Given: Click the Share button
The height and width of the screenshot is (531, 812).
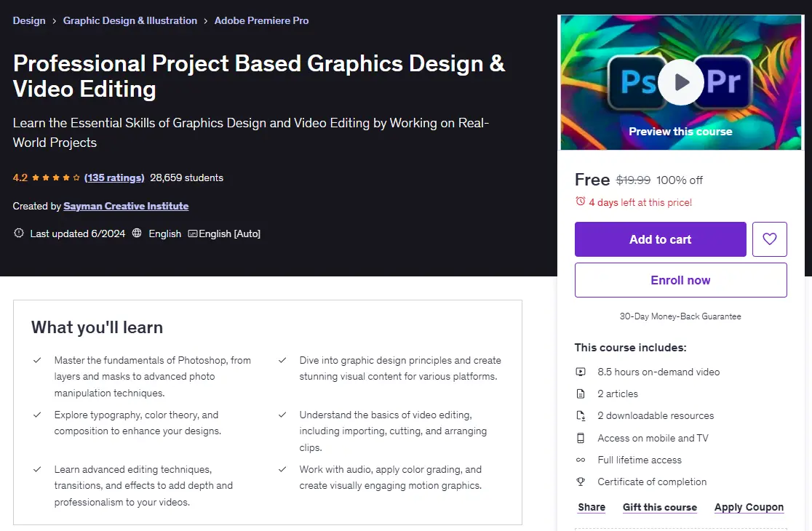Looking at the screenshot, I should [592, 507].
